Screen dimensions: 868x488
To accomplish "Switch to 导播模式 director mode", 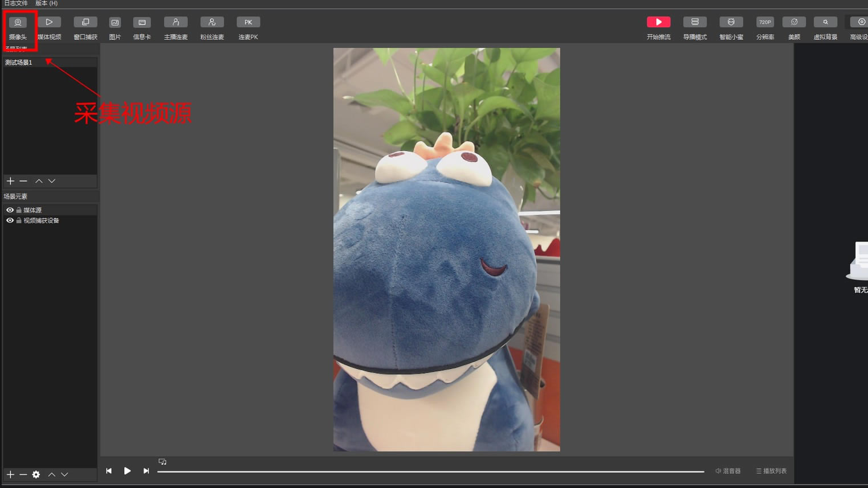I will pos(695,23).
